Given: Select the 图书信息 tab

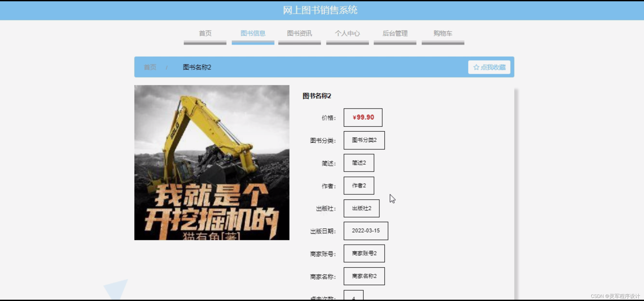Looking at the screenshot, I should (253, 33).
